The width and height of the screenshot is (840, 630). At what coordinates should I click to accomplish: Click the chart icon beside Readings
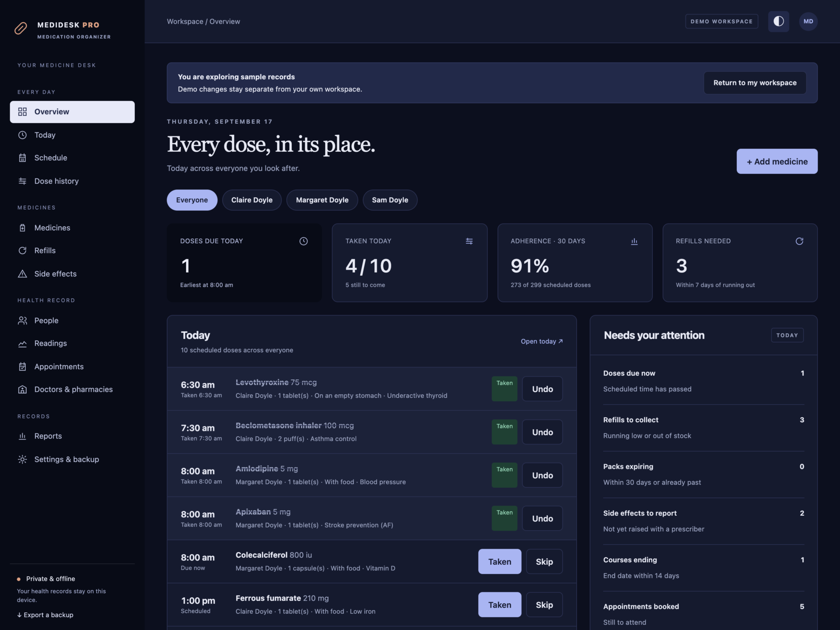[x=22, y=343]
